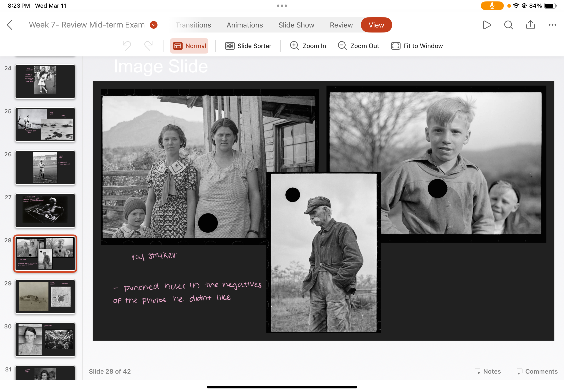
Task: Tap the back arrow to exit presentation
Action: (10, 25)
